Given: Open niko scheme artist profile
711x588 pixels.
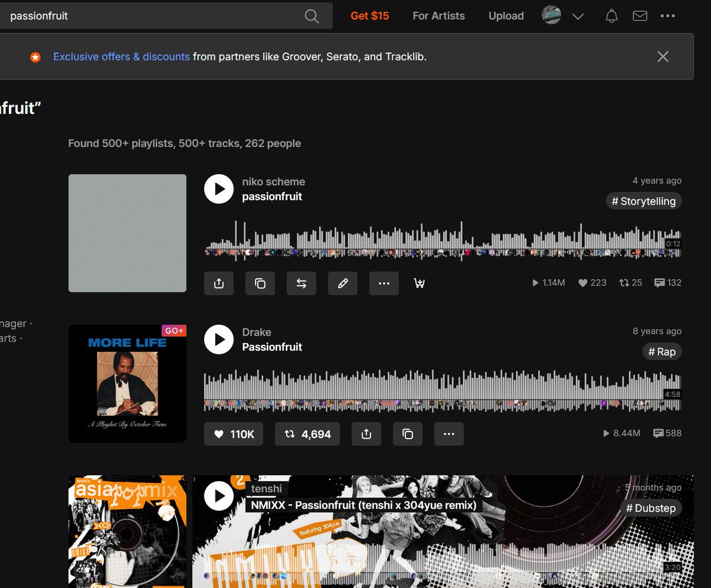Looking at the screenshot, I should coord(274,182).
